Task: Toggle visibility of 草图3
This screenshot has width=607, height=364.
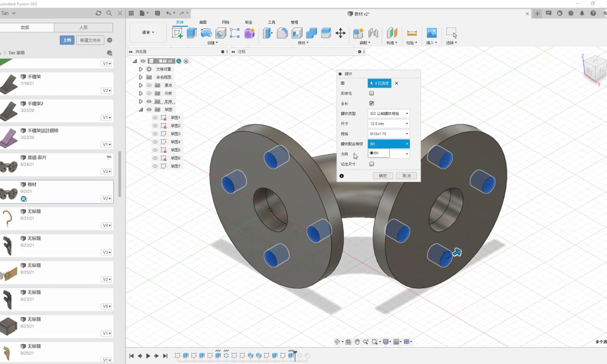Action: [155, 134]
